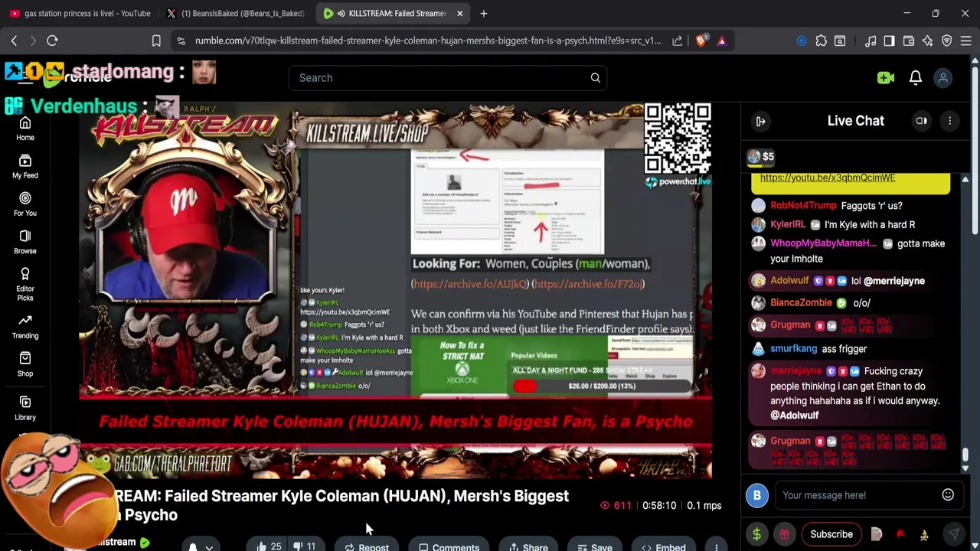Open the browser hamburger main menu

pos(966,41)
